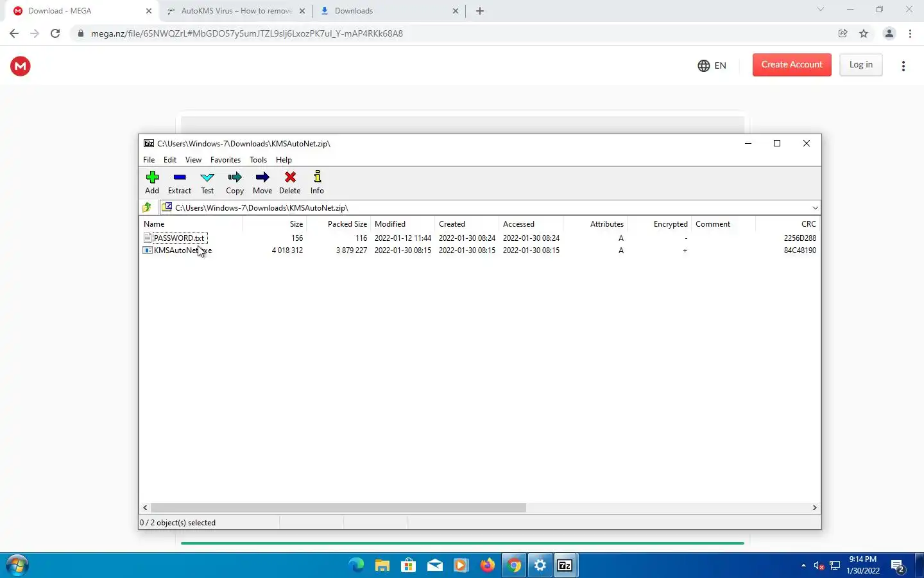This screenshot has width=924, height=578.
Task: Click the taskbar clock showing 9:14 PM
Action: tap(863, 565)
